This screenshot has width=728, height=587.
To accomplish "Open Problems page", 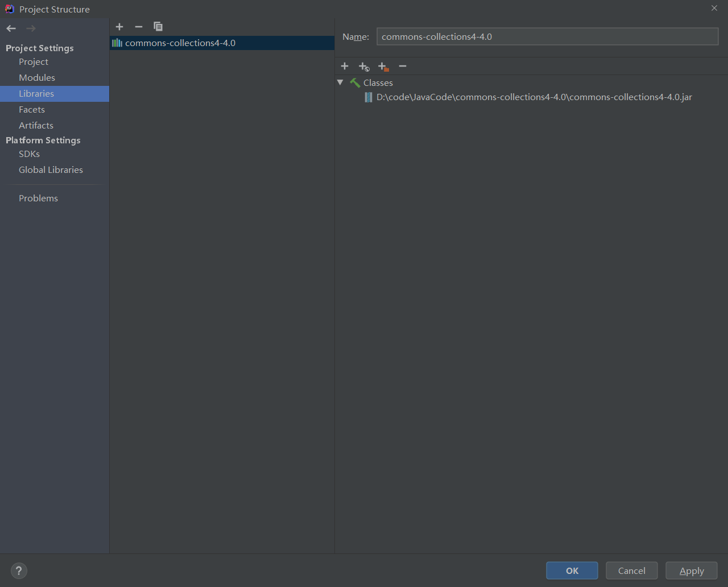I will coord(38,198).
